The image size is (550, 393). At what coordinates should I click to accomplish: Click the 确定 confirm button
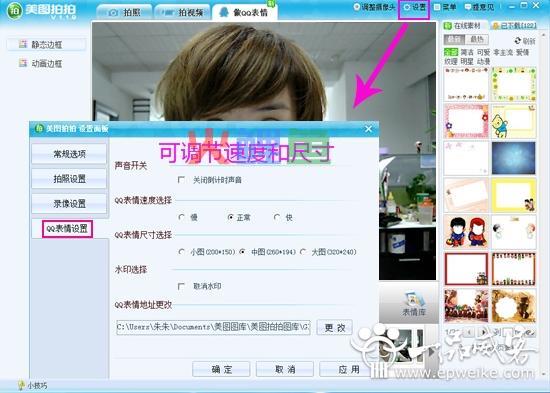[x=221, y=369]
